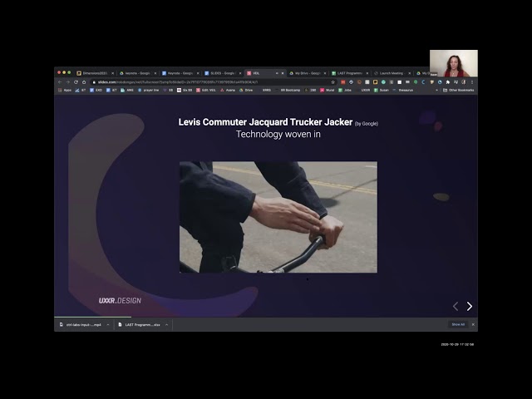Open the Asana bookmark
This screenshot has height=399, width=532.
pos(228,91)
